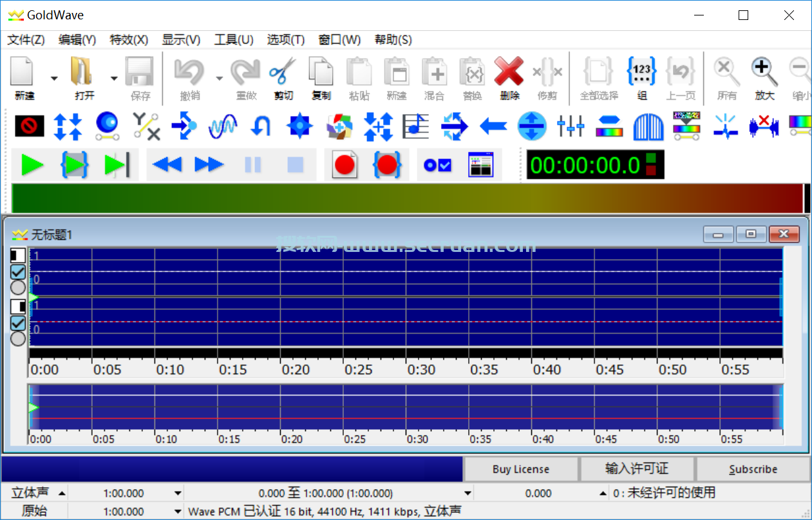Click the gray circle under the lower channel checkbox
This screenshot has width=812, height=520.
pyautogui.click(x=18, y=338)
